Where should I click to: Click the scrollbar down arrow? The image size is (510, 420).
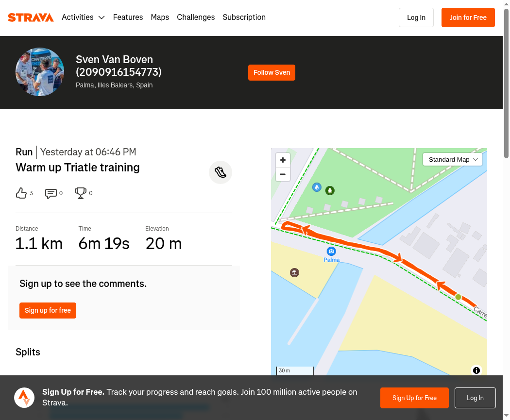click(x=506, y=416)
